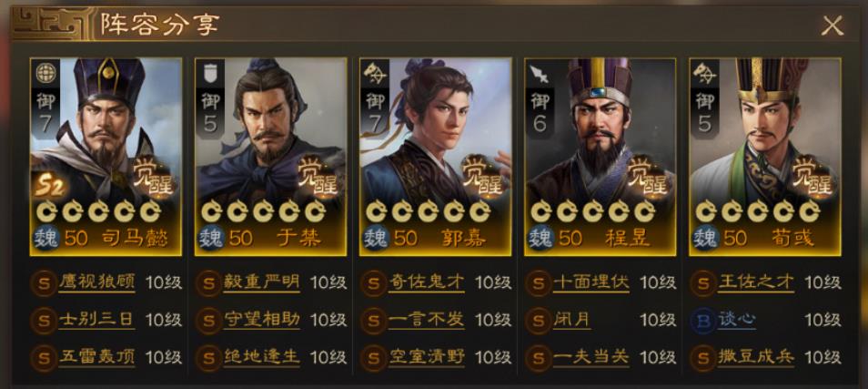This screenshot has width=868, height=389.
Task: Close the 阵容分享 dialog
Action: (832, 26)
